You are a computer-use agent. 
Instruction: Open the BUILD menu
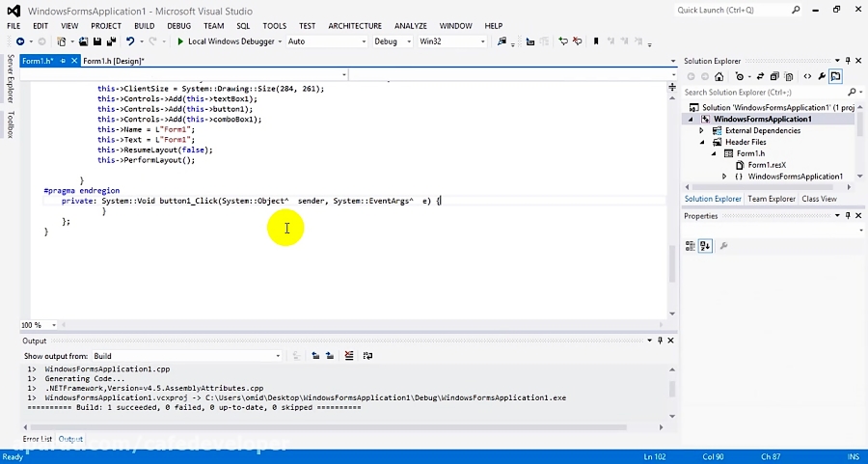point(144,26)
